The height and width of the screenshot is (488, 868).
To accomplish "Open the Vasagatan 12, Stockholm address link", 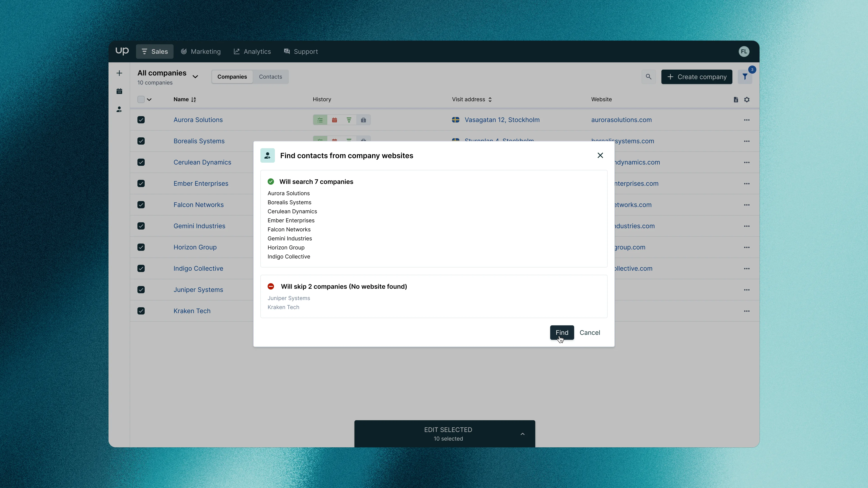I will [x=502, y=120].
